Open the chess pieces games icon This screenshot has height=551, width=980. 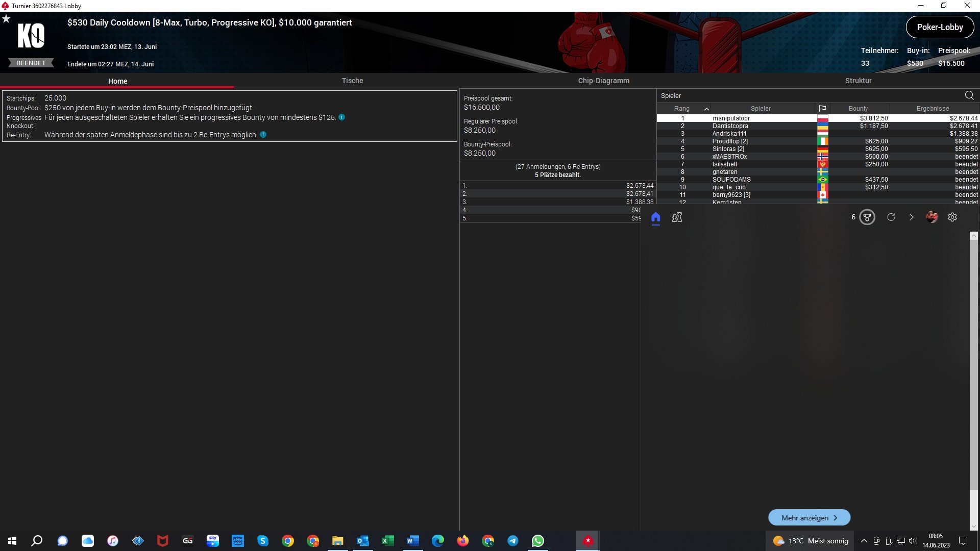[x=677, y=217]
